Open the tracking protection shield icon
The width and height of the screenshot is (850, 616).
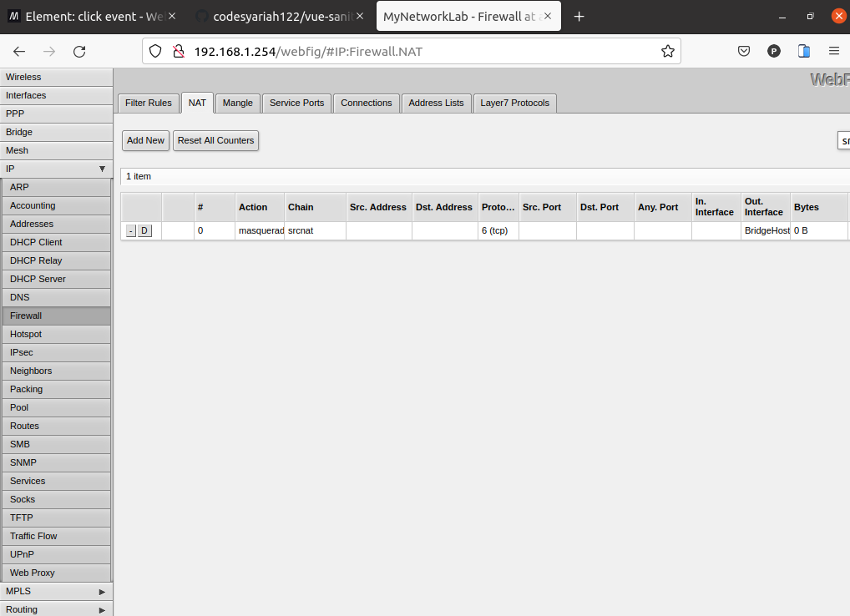coord(155,52)
